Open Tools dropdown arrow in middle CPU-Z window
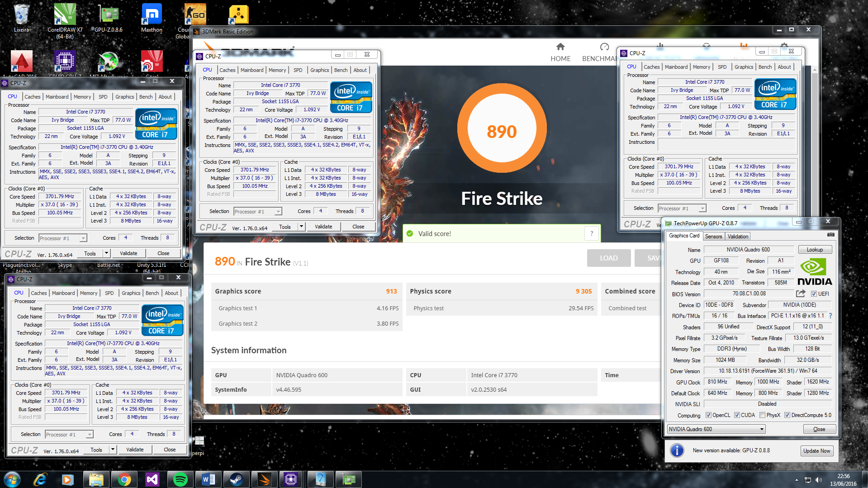The image size is (868, 488). point(301,227)
